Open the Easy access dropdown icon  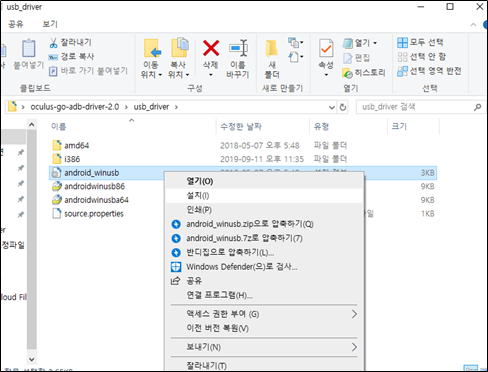(295, 57)
